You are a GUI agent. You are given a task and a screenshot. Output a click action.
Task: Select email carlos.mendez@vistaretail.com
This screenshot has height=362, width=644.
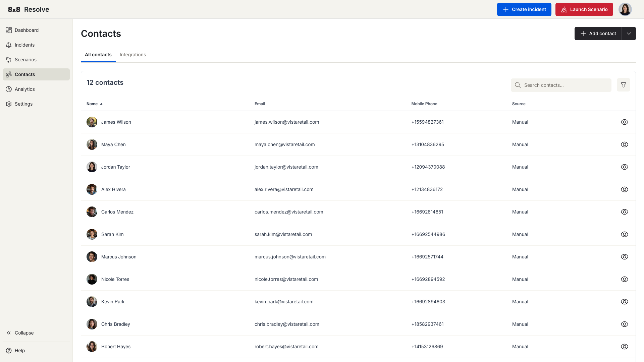tap(289, 212)
